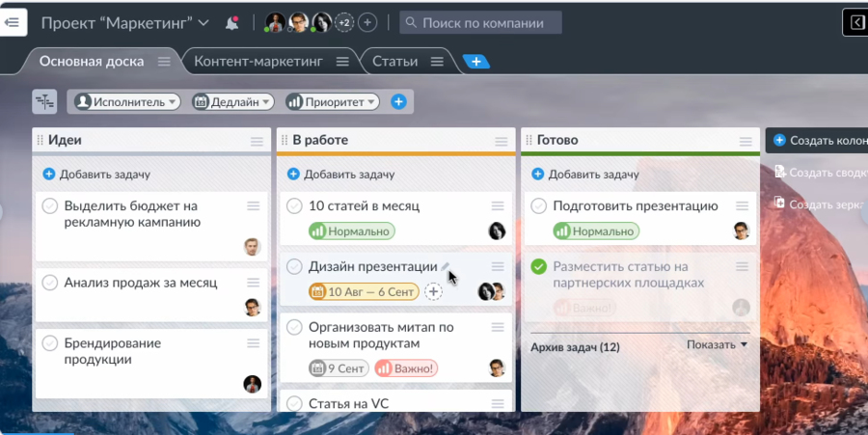Click Нормально priority on 10 статей card
868x435 pixels.
pos(351,231)
